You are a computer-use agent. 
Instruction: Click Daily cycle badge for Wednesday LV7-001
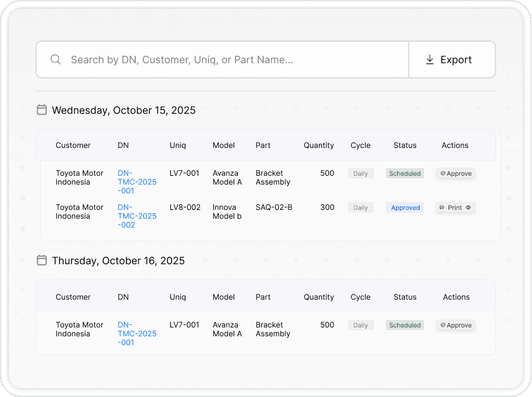pyautogui.click(x=361, y=174)
